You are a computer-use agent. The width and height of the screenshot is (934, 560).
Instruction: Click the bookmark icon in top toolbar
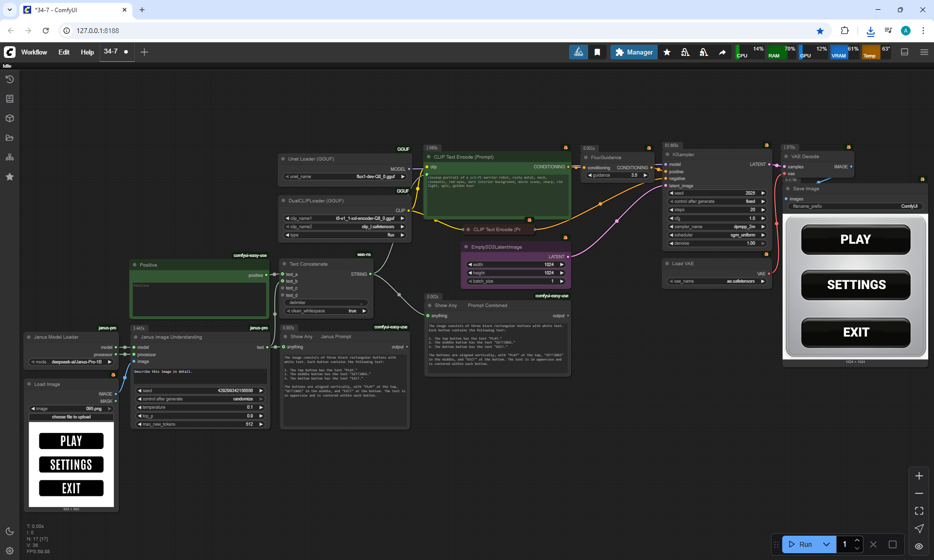tap(597, 52)
